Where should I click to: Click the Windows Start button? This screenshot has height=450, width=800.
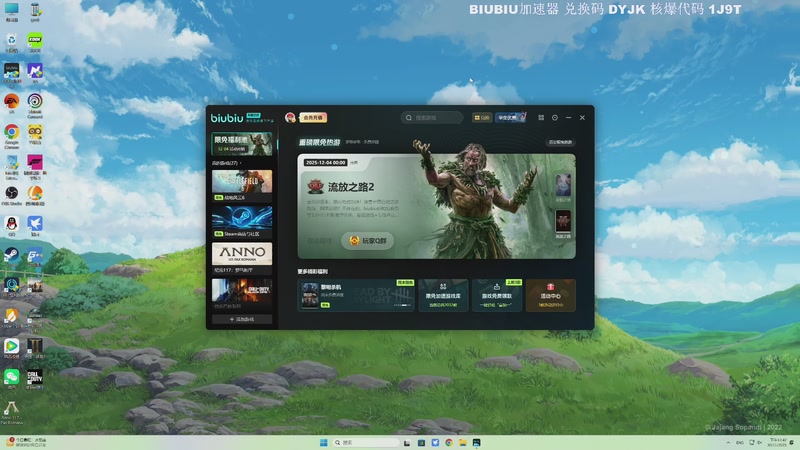click(x=323, y=442)
